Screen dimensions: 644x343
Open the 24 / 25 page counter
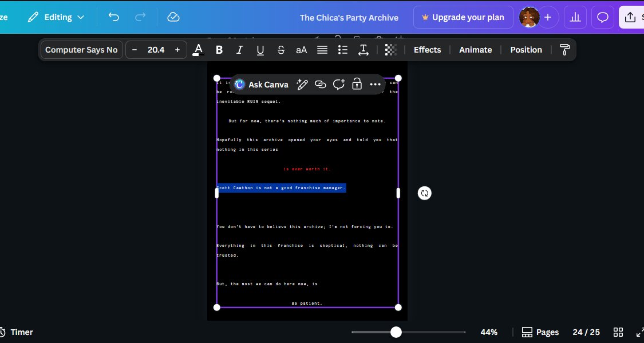(x=586, y=332)
